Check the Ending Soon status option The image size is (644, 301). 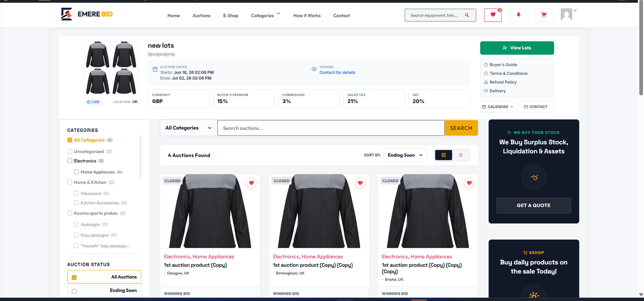[x=104, y=291]
